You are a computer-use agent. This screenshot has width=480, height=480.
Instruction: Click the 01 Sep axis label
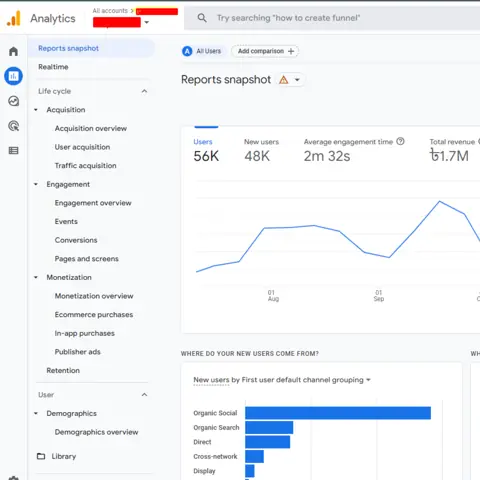click(379, 296)
